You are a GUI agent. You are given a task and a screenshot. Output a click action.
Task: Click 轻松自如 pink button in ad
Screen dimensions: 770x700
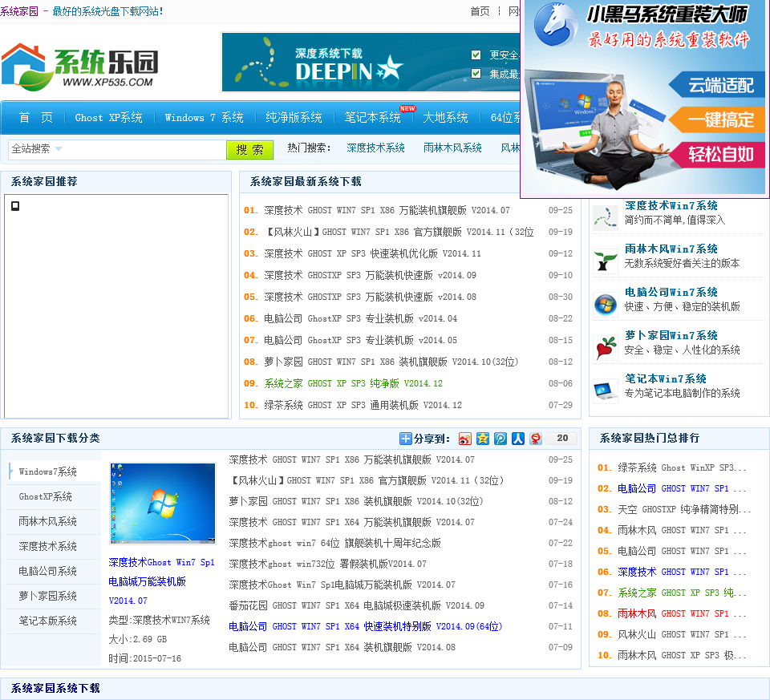click(717, 155)
